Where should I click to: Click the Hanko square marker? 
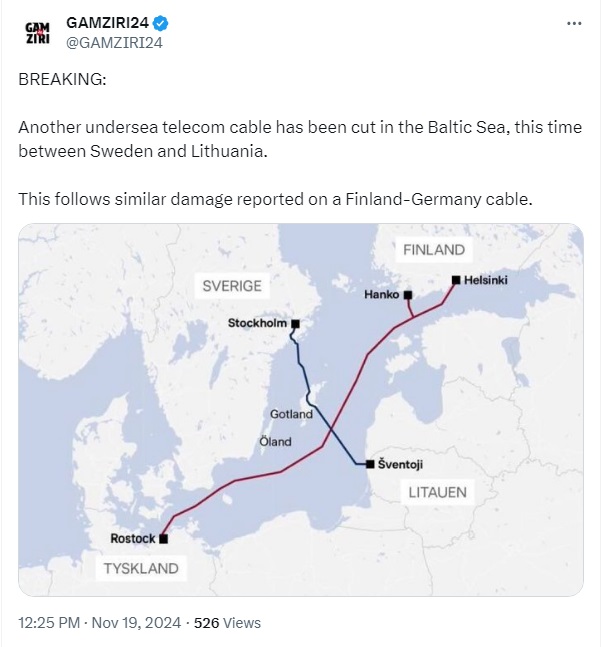(x=408, y=295)
